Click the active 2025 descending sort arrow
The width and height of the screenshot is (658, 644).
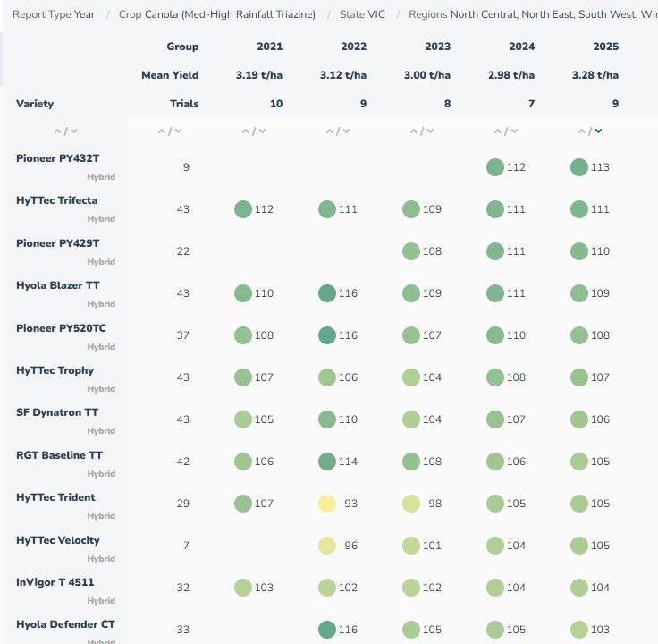tap(598, 131)
